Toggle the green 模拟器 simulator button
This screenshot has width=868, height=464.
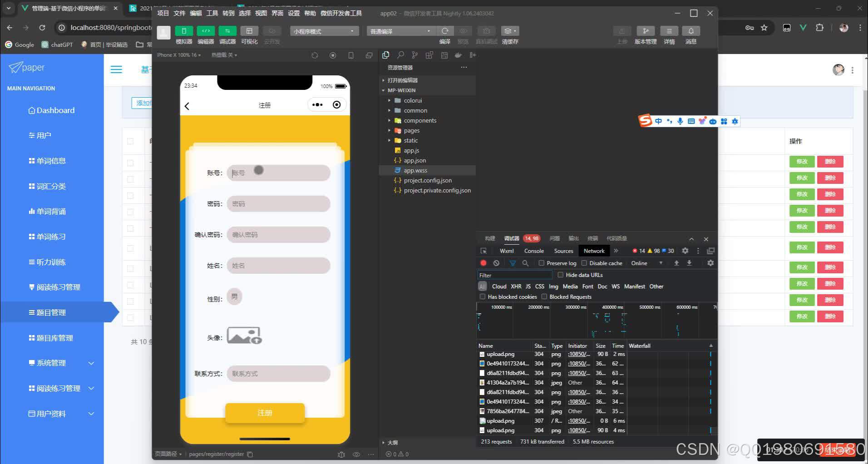[184, 31]
